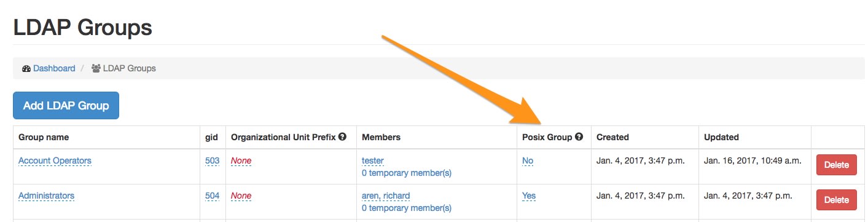View temporary members of Administrators

tap(407, 208)
